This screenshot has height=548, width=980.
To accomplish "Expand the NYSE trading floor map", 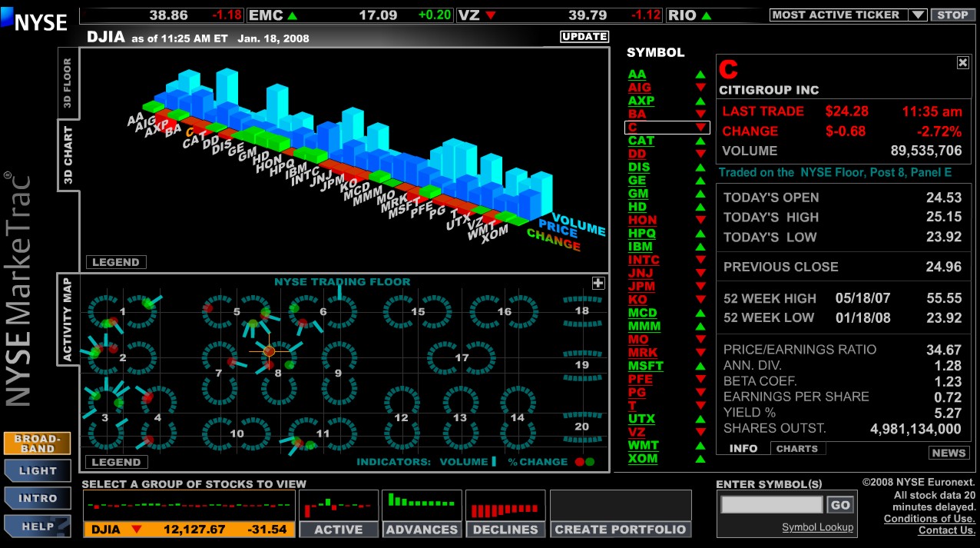I will [598, 283].
